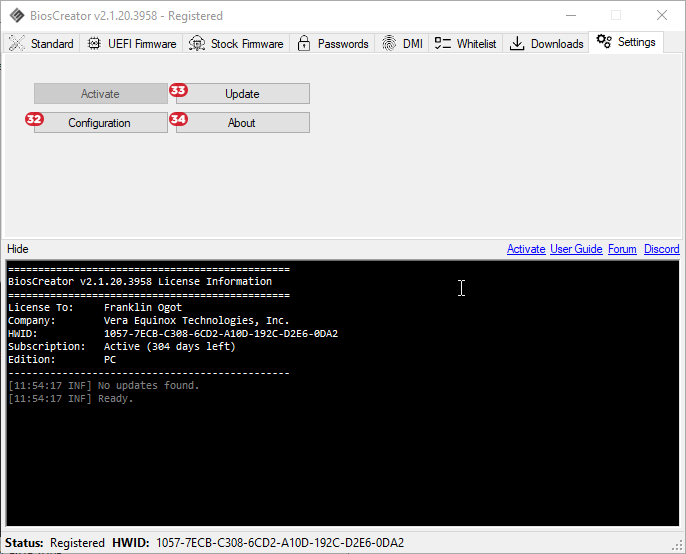This screenshot has height=554, width=686.
Task: Switch to the Standard tab
Action: click(41, 43)
